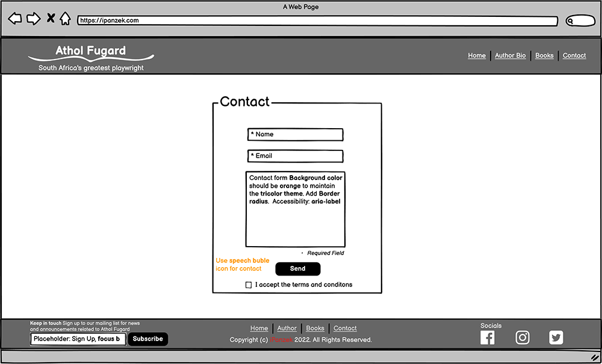This screenshot has height=364, width=602.
Task: Click the footer Books link
Action: (315, 329)
